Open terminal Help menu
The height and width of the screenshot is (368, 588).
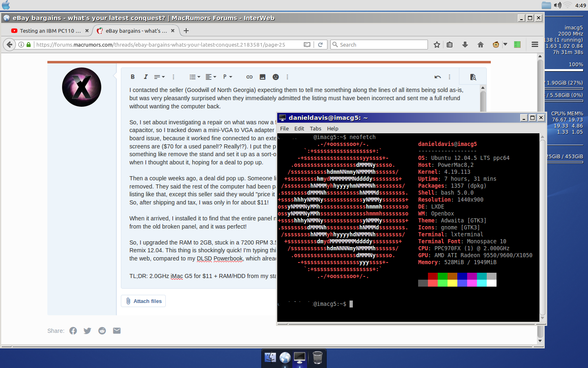coord(333,128)
